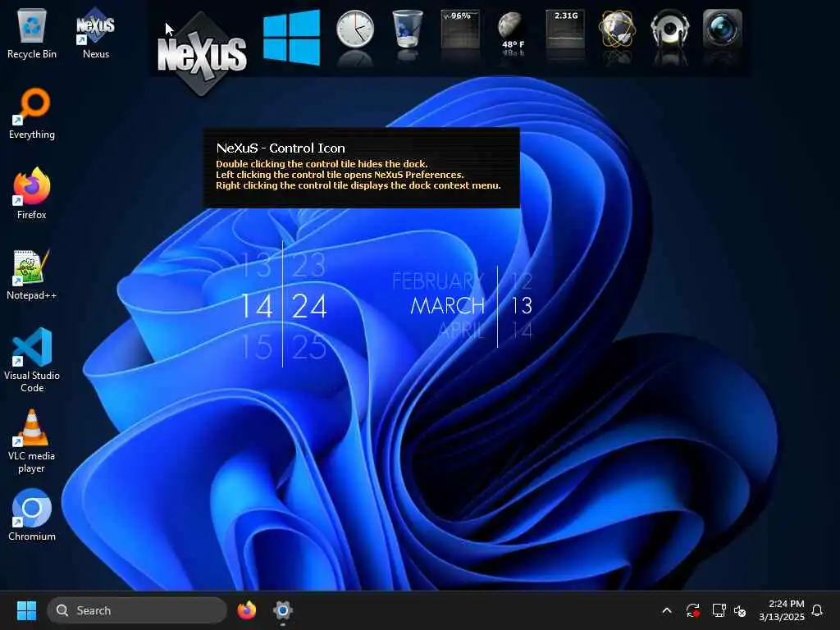This screenshot has width=840, height=630.
Task: Click the 96% CPU meter module
Action: point(460,30)
